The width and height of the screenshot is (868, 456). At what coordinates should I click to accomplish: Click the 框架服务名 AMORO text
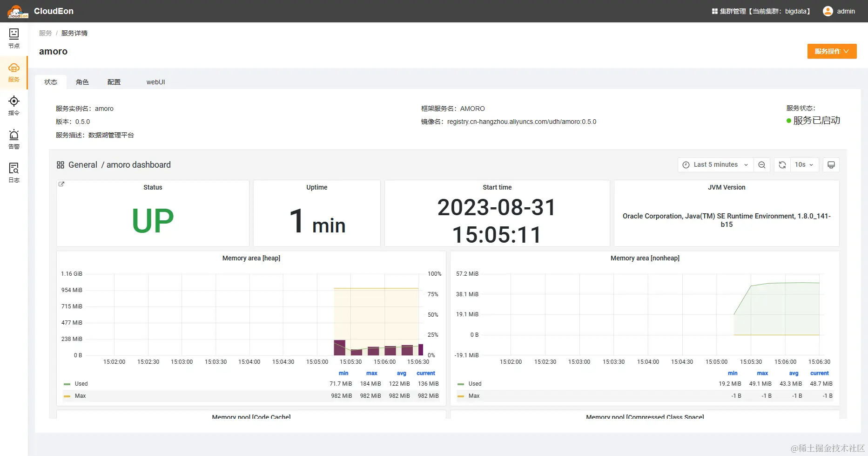pyautogui.click(x=453, y=109)
